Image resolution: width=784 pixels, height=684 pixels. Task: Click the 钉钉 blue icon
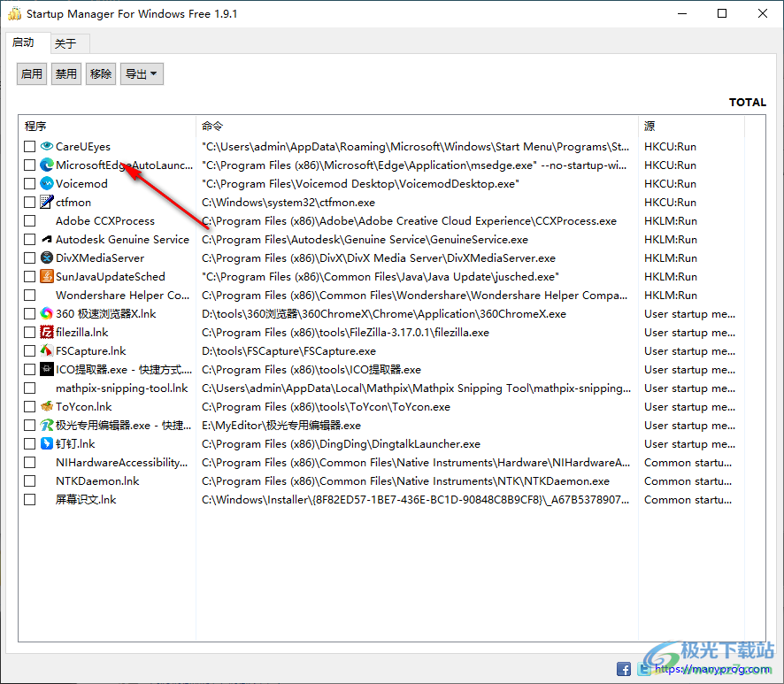point(47,443)
